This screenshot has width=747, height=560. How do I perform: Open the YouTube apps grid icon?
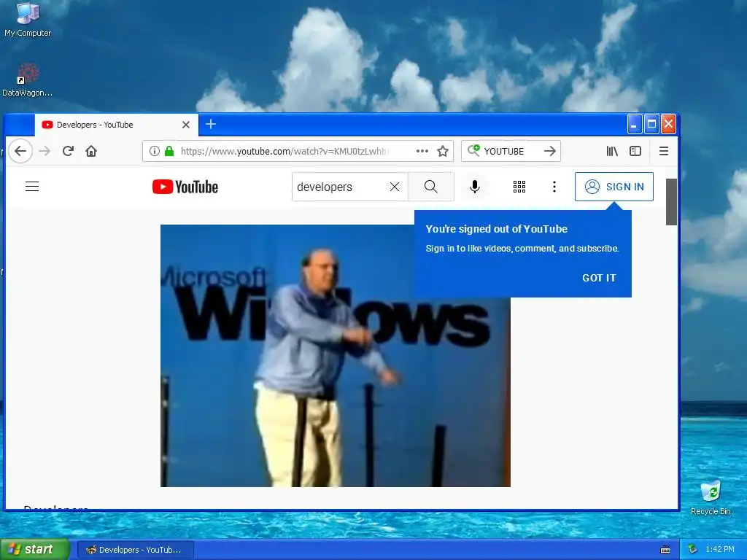[x=519, y=187]
